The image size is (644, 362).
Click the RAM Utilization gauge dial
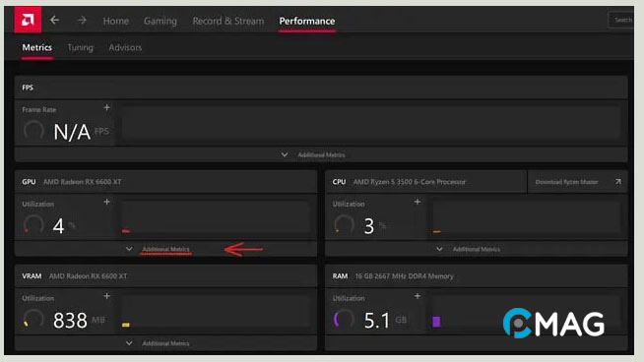coord(345,319)
